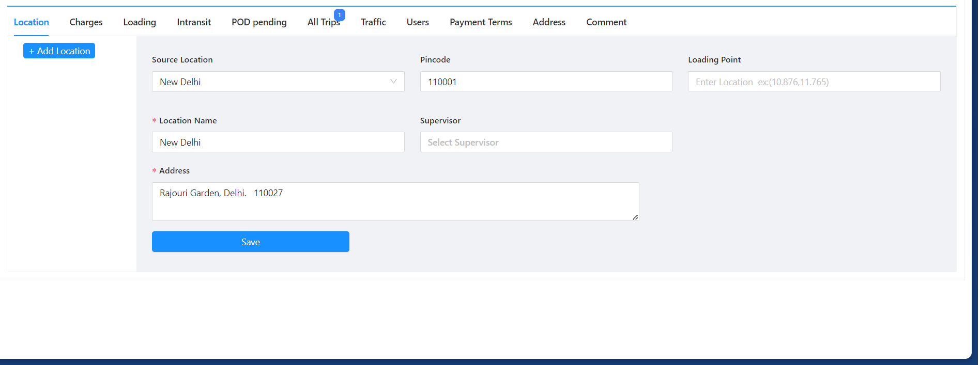Viewport: 980px width, 365px height.
Task: Switch to the Traffic tab
Action: click(373, 22)
